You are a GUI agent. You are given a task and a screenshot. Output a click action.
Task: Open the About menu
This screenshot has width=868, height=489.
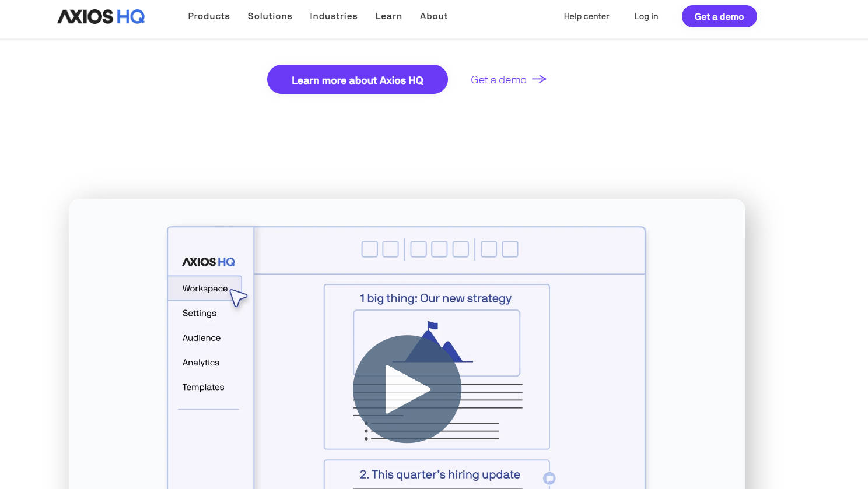(x=433, y=16)
